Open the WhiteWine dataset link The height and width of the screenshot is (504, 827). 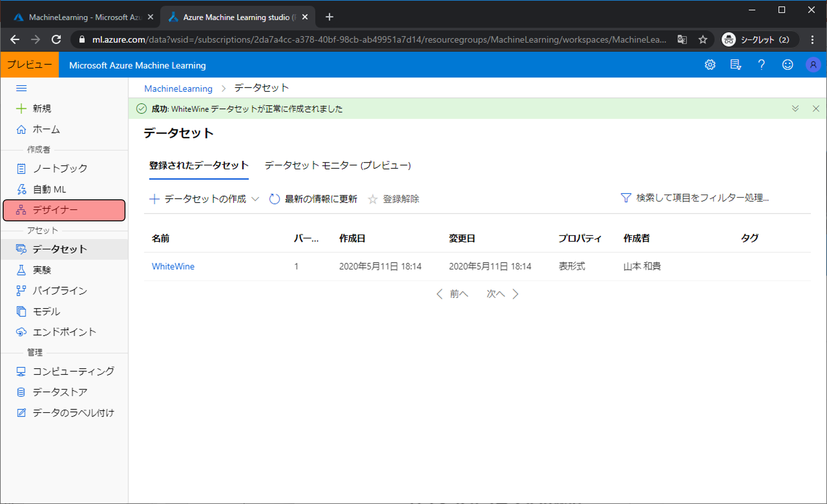pos(173,267)
